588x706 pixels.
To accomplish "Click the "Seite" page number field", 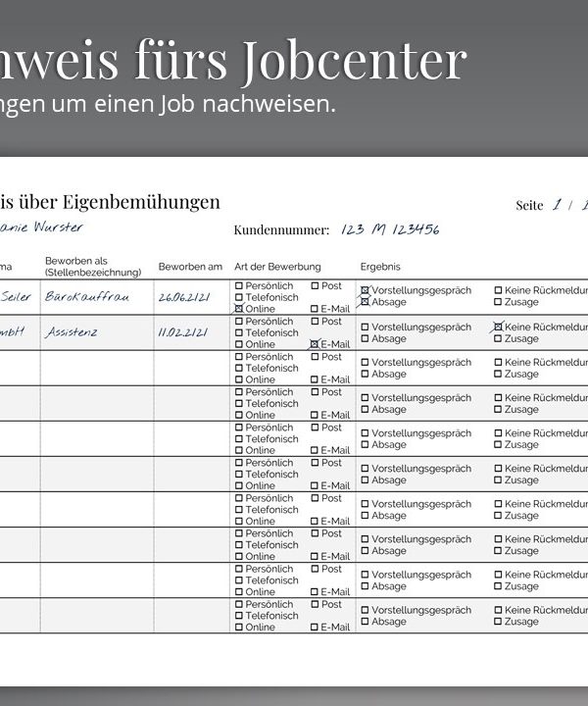I will [557, 205].
